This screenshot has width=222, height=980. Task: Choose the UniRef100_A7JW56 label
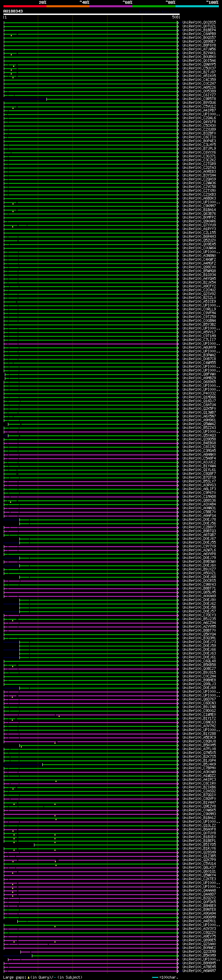(x=199, y=49)
